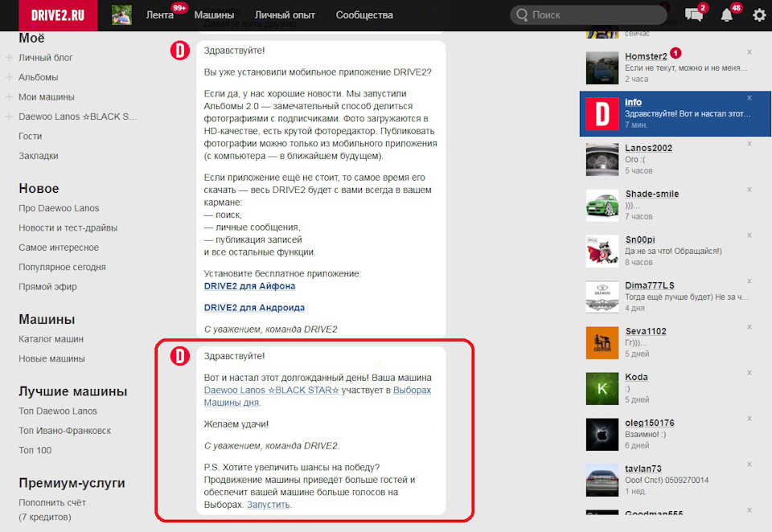Open the Машины menu item
Screen dimensions: 772x532
click(214, 15)
